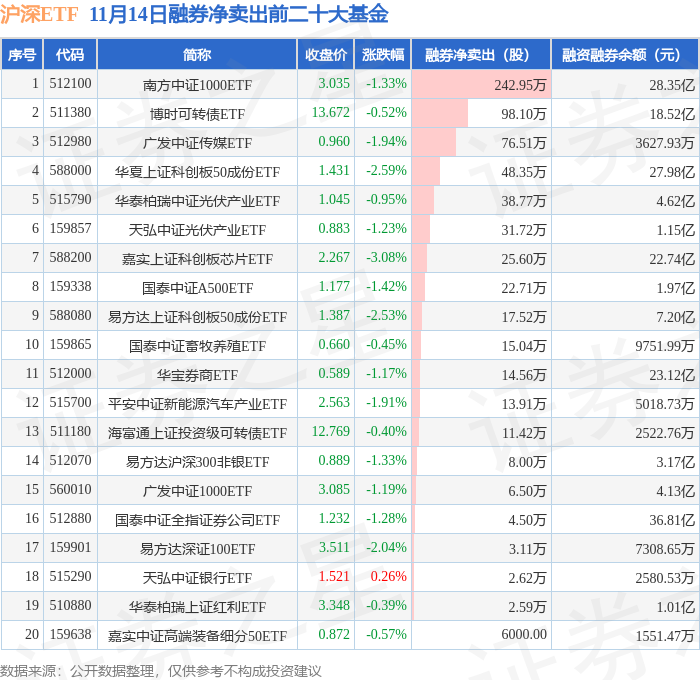Select 易方达沪深300非银ETF name

(197, 462)
